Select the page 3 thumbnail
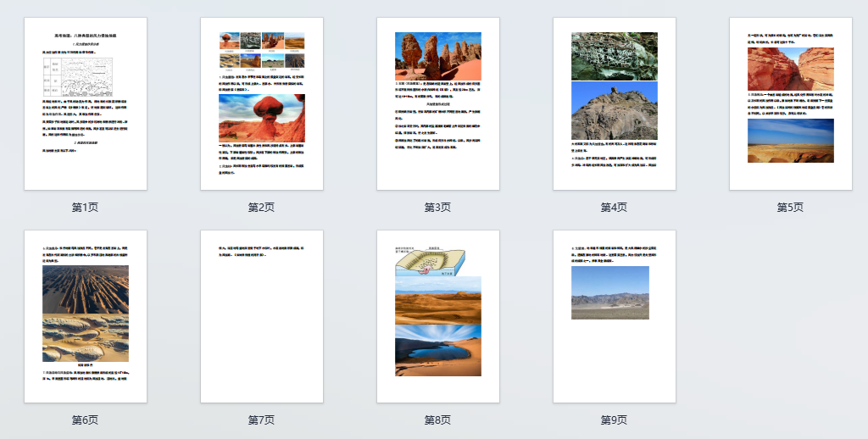Screen dimensions: 868x439 tap(437, 103)
